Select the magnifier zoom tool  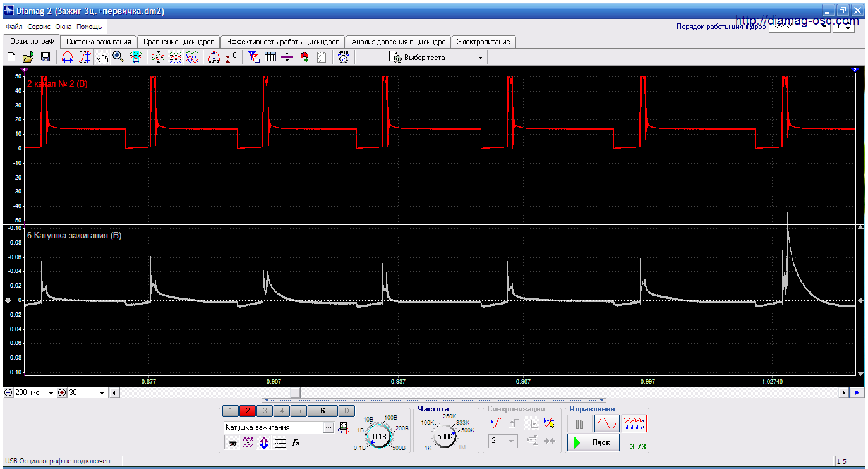[x=118, y=58]
